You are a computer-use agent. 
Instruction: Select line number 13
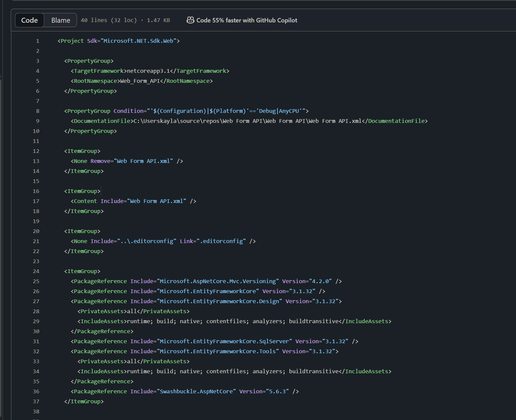pos(36,161)
